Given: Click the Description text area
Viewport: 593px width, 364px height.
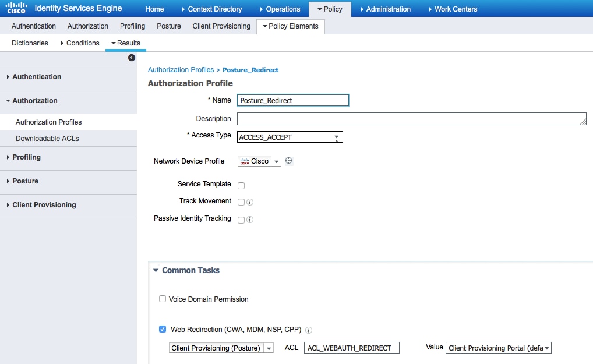Looking at the screenshot, I should tap(411, 119).
